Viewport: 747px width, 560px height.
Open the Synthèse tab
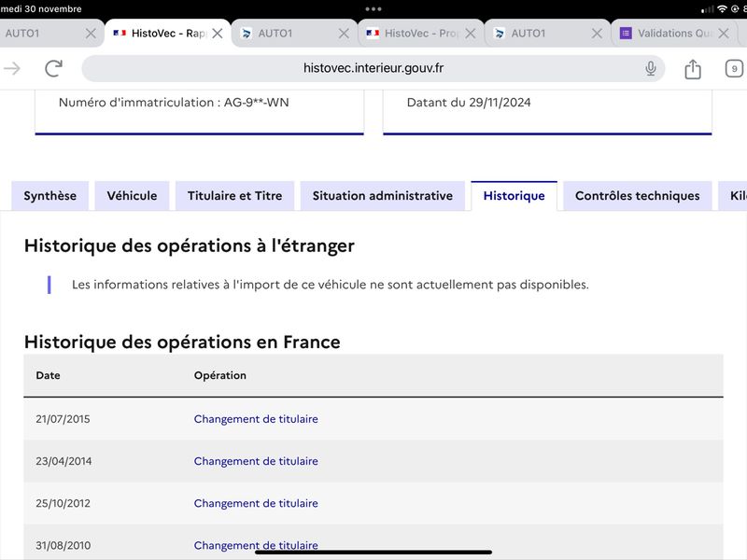click(x=50, y=196)
